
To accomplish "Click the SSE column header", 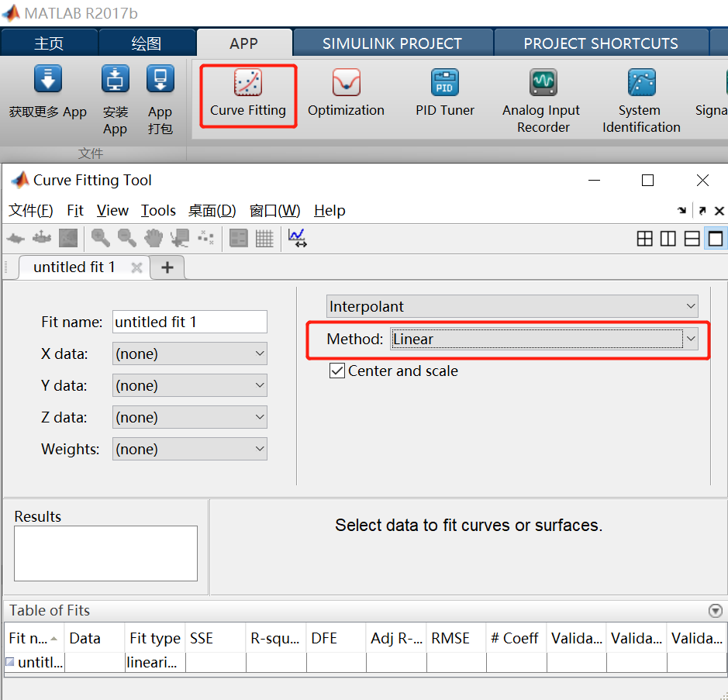I will click(216, 638).
